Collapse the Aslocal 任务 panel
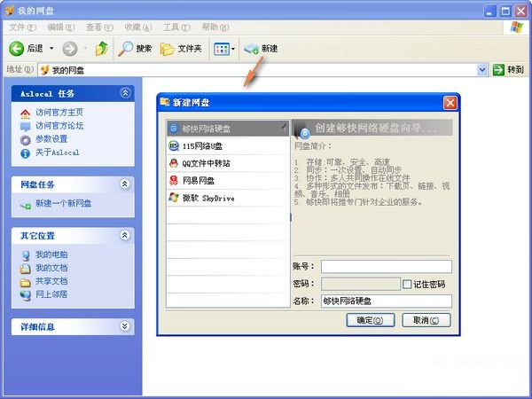Image resolution: width=532 pixels, height=399 pixels. point(125,92)
